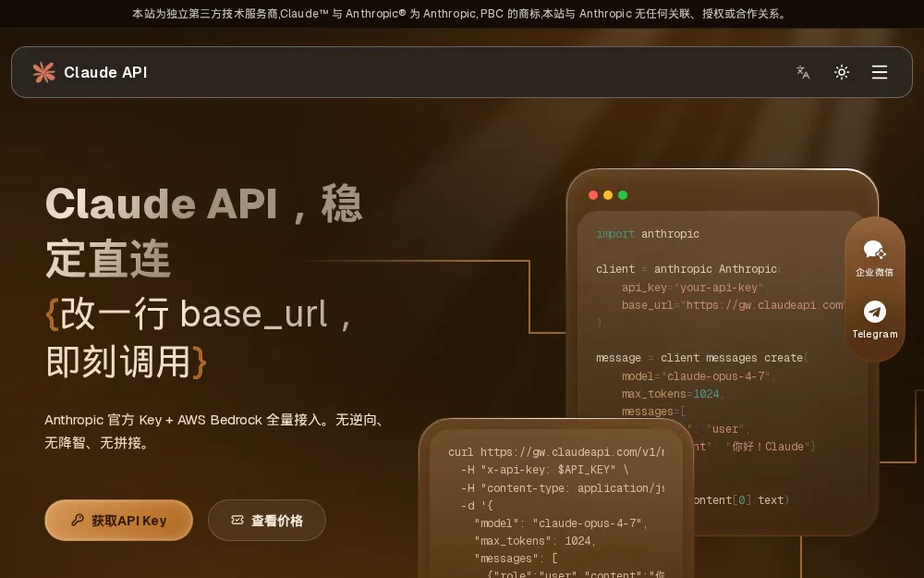Click the top disclaimer banner text

coord(461,14)
